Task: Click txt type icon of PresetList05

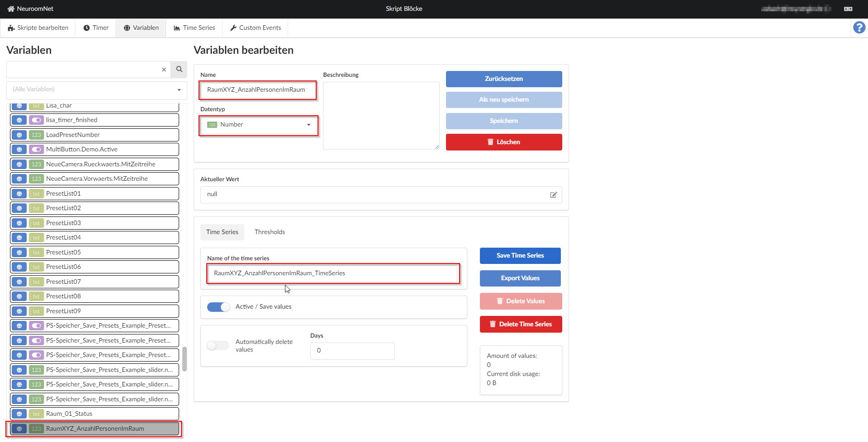Action: [x=36, y=253]
